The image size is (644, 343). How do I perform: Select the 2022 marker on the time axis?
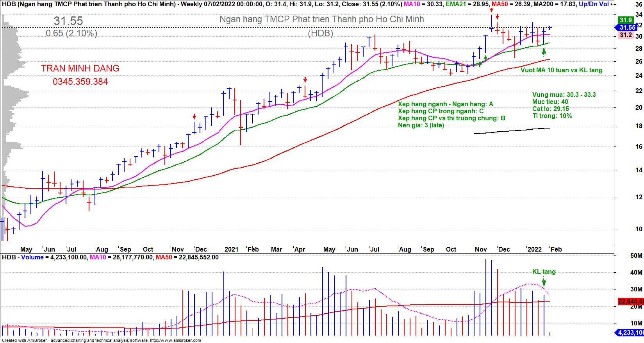click(534, 249)
